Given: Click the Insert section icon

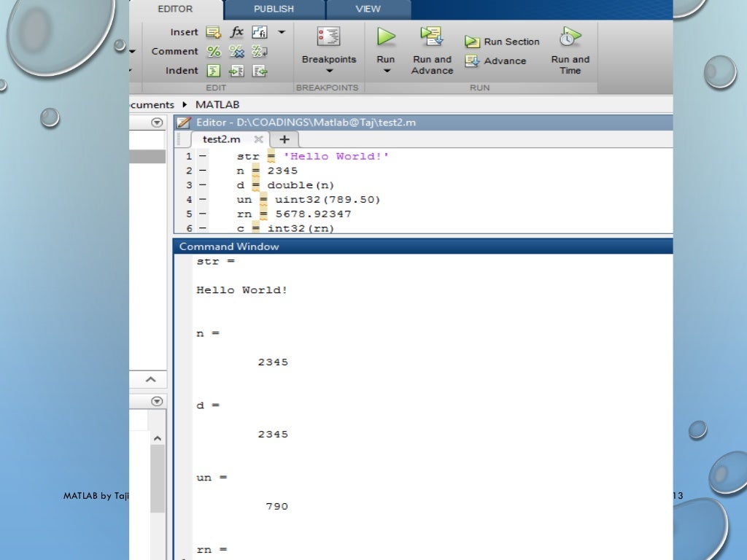Looking at the screenshot, I should [x=213, y=32].
